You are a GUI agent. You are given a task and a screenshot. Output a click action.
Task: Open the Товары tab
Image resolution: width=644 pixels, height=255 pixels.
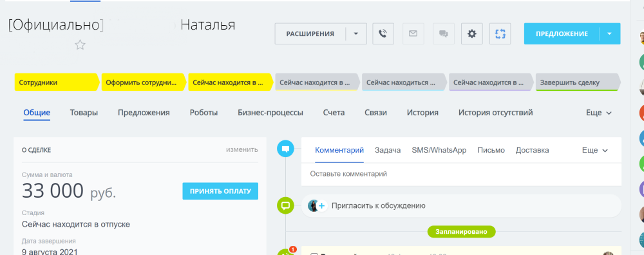[x=84, y=113]
